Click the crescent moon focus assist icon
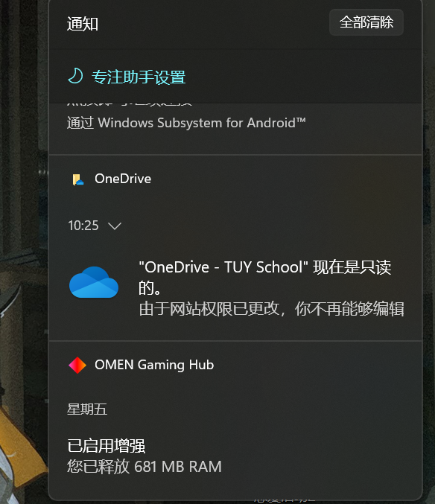 (x=76, y=76)
